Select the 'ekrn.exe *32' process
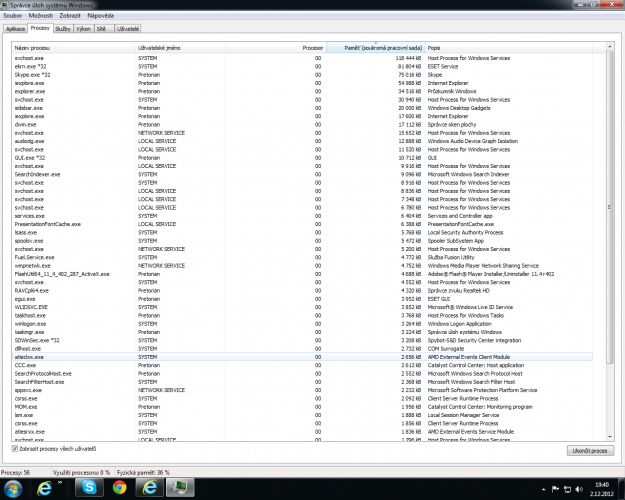 [x=302, y=67]
